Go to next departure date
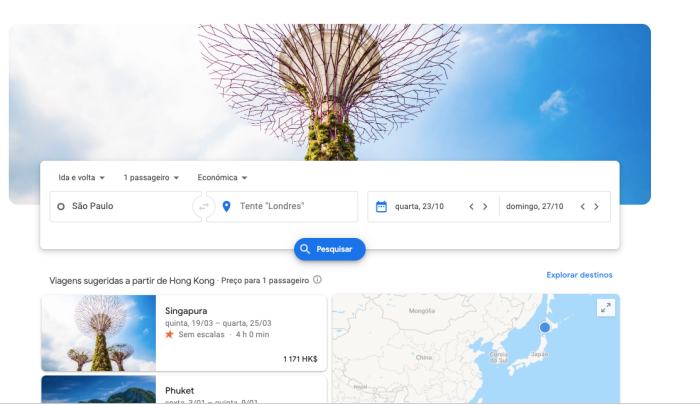700x405 pixels. pos(485,206)
